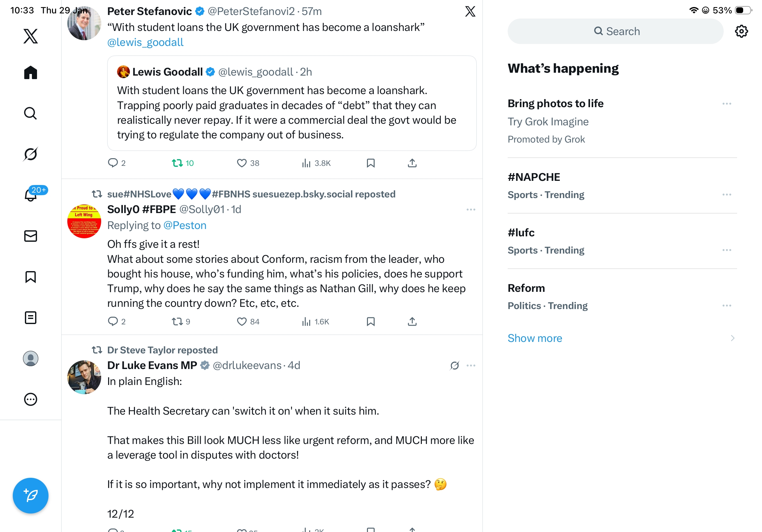Tap the Search input field
Viewport: 762px width, 532px height.
tap(615, 32)
